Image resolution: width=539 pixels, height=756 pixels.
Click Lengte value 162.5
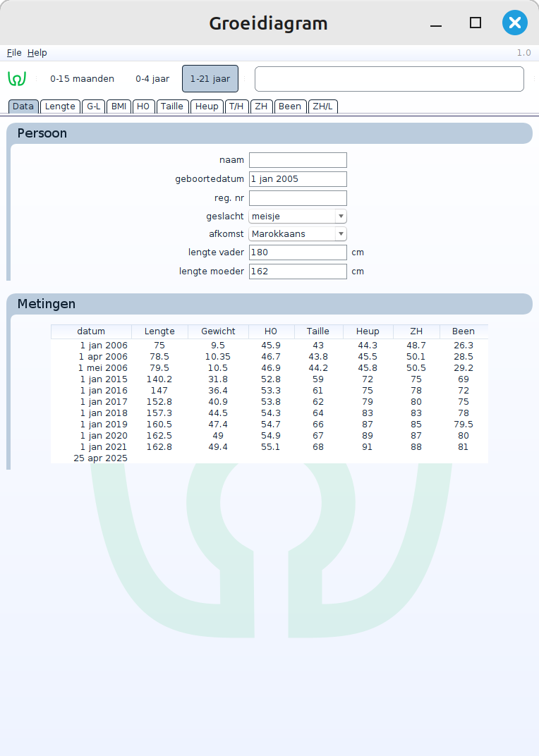159,436
